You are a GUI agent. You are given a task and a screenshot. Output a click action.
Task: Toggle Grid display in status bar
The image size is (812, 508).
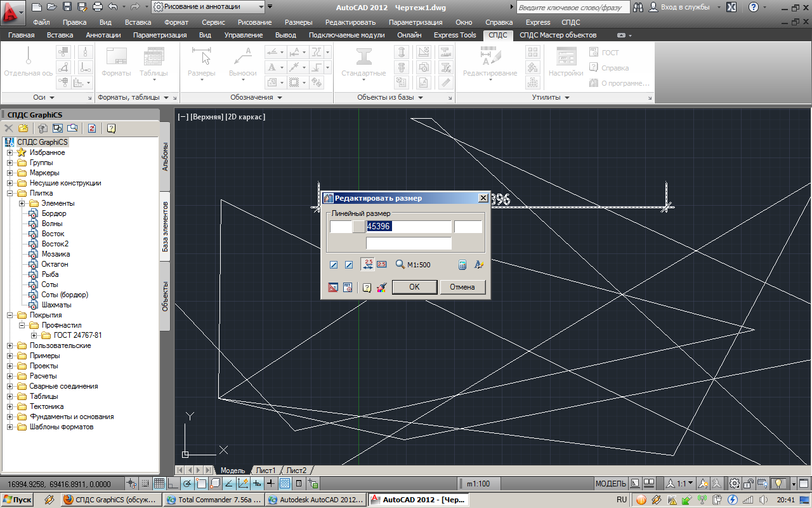(x=159, y=484)
